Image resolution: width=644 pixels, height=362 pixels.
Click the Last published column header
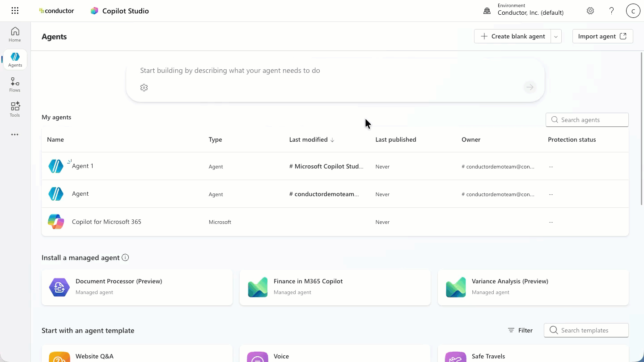396,139
